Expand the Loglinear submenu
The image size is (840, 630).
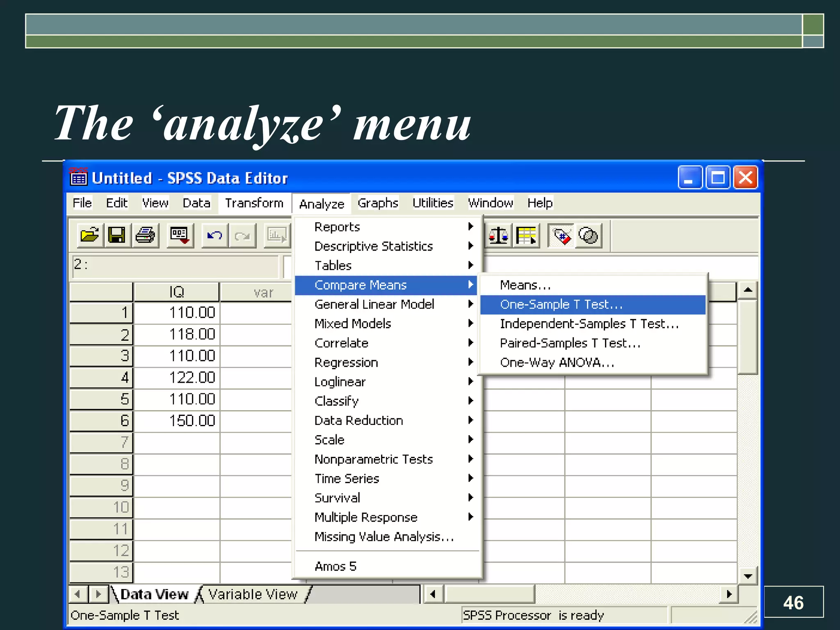pyautogui.click(x=386, y=382)
